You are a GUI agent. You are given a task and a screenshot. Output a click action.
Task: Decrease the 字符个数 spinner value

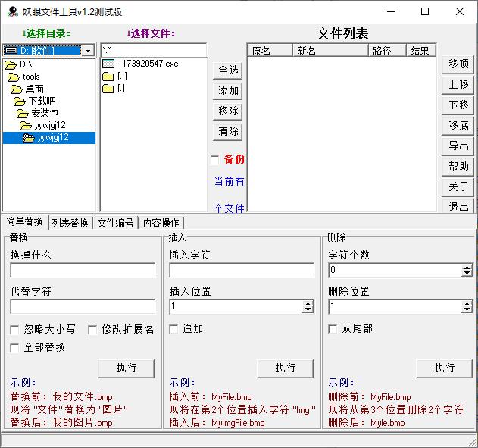[467, 274]
